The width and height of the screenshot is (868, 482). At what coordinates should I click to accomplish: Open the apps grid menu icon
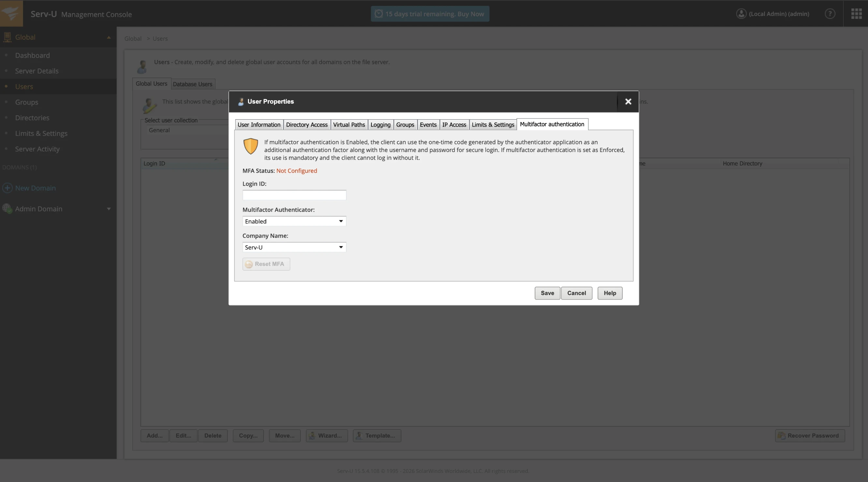click(x=856, y=14)
